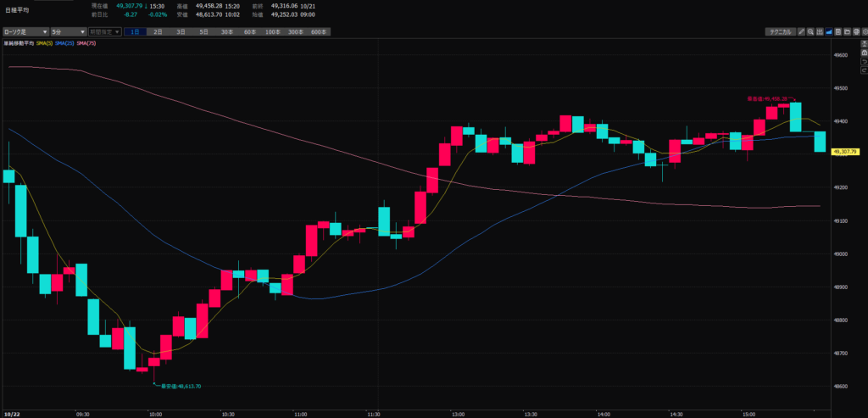This screenshot has width=868, height=418.
Task: Select the pencil drawing tool
Action: [x=802, y=31]
